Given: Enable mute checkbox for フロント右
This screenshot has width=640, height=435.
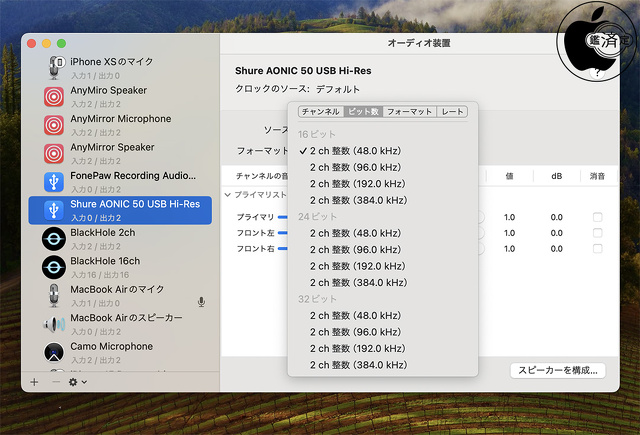Looking at the screenshot, I should click(x=597, y=249).
